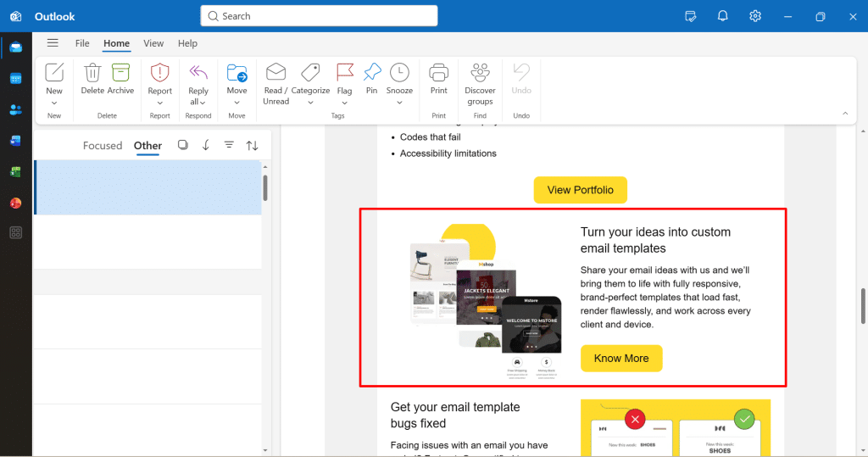868x457 pixels.
Task: Open the message filter options
Action: (x=229, y=145)
